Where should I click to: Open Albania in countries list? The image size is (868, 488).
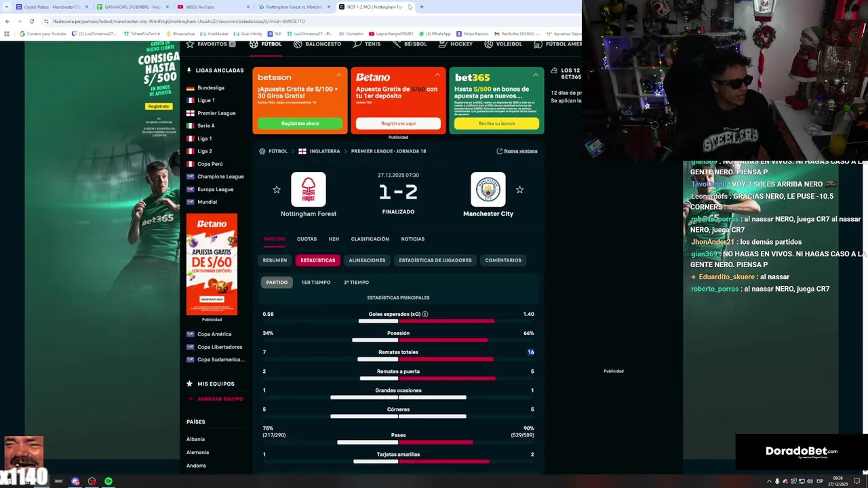(195, 439)
